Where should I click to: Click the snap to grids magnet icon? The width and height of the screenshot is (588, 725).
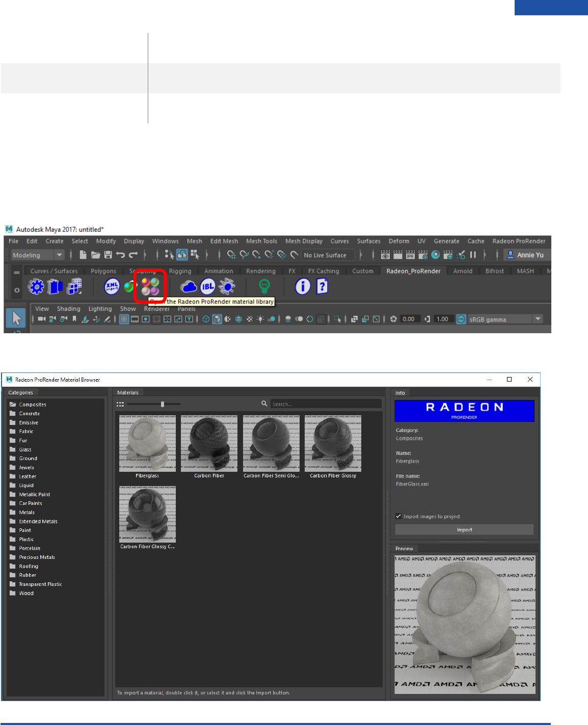pyautogui.click(x=231, y=255)
